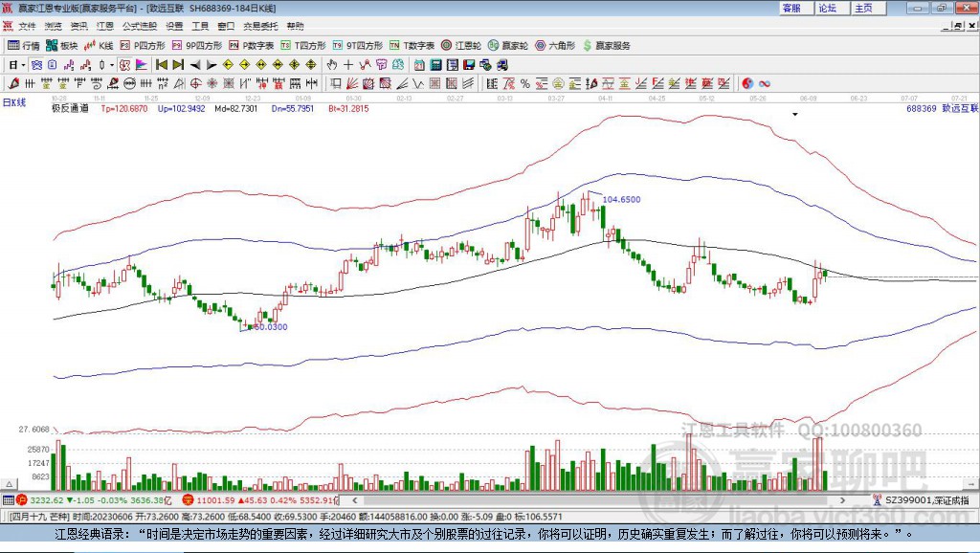Expand the candlestick style dropdown arrow
This screenshot has height=553, width=980.
pyautogui.click(x=112, y=65)
